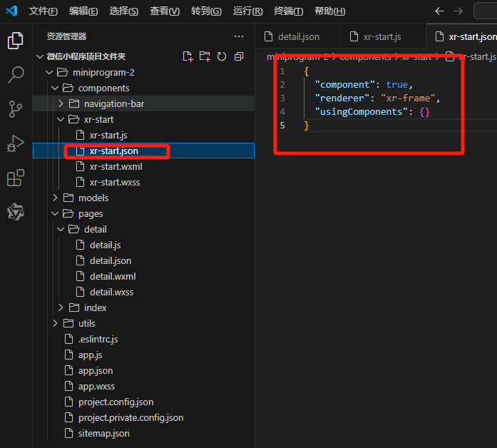Open sitemap.json file
This screenshot has width=497, height=448.
point(143,434)
